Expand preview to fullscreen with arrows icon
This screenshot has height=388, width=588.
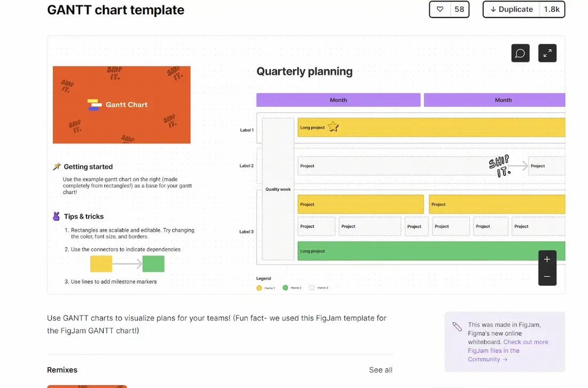[547, 53]
